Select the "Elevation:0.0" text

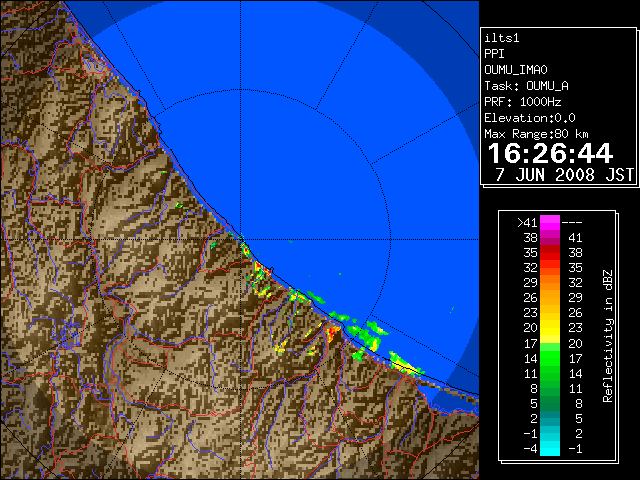530,118
